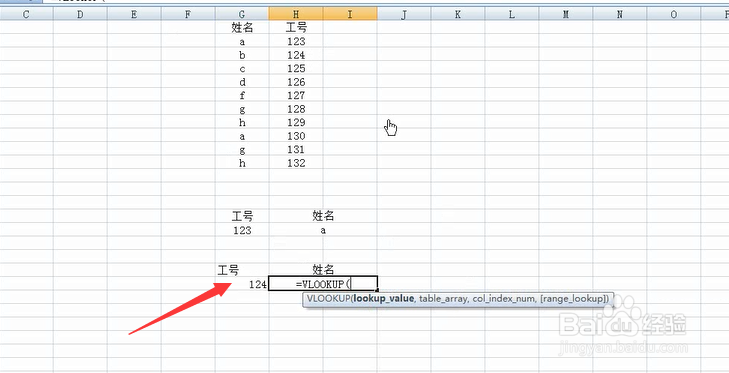Select cell h in the 129 row

tap(242, 123)
